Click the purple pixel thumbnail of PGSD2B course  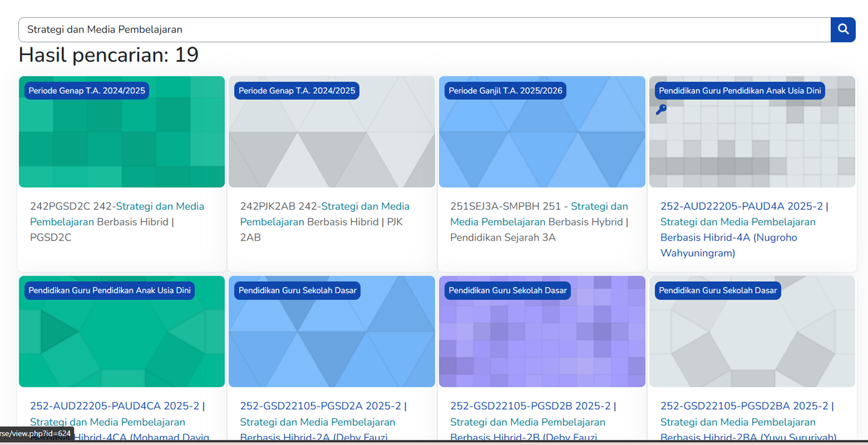(542, 343)
